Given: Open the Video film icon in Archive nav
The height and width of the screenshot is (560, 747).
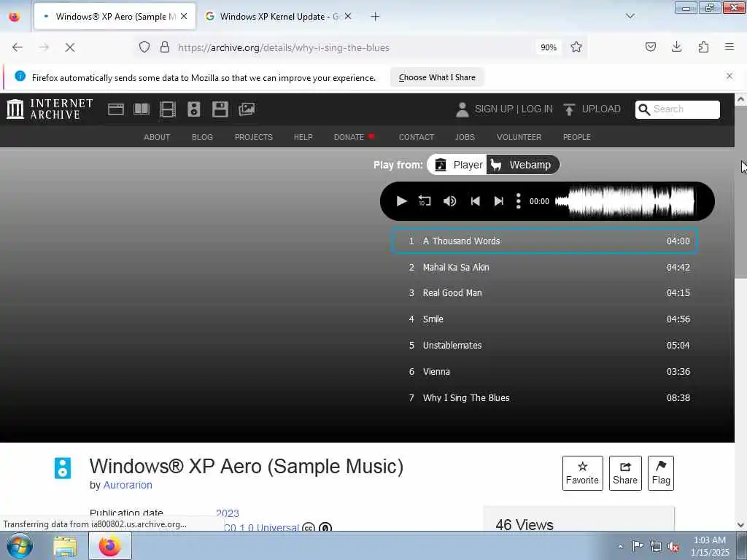Looking at the screenshot, I should coord(168,109).
